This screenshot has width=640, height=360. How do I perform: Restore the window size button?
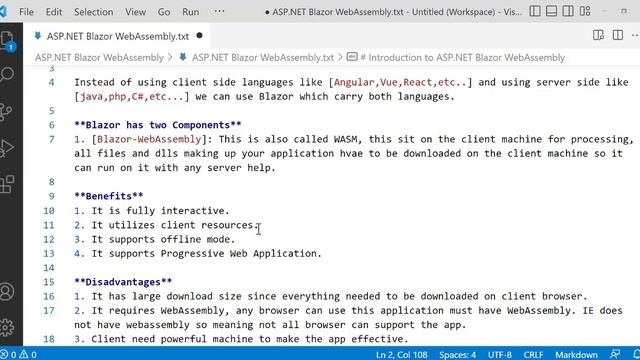click(x=624, y=11)
